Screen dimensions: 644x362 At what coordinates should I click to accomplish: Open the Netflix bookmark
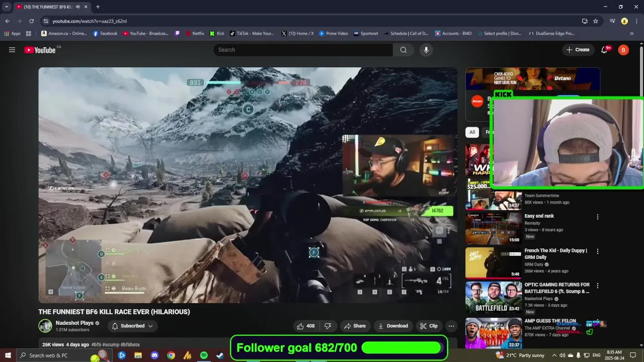tap(195, 34)
